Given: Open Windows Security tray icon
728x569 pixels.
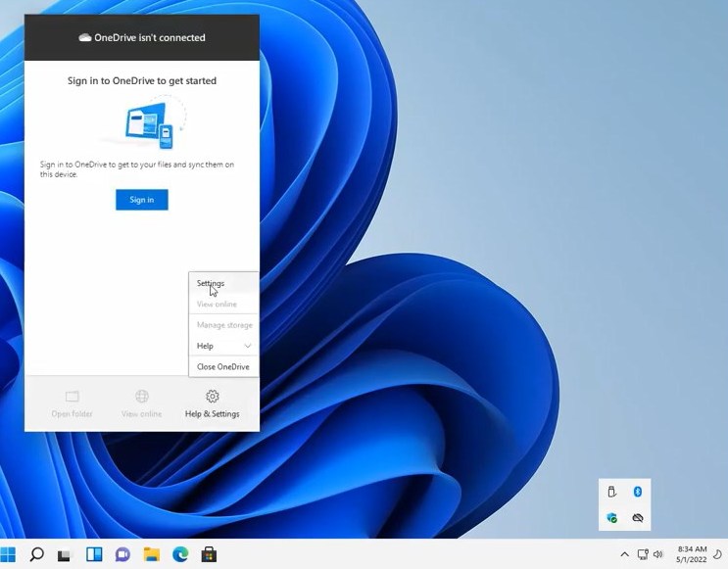Looking at the screenshot, I should coord(612,517).
